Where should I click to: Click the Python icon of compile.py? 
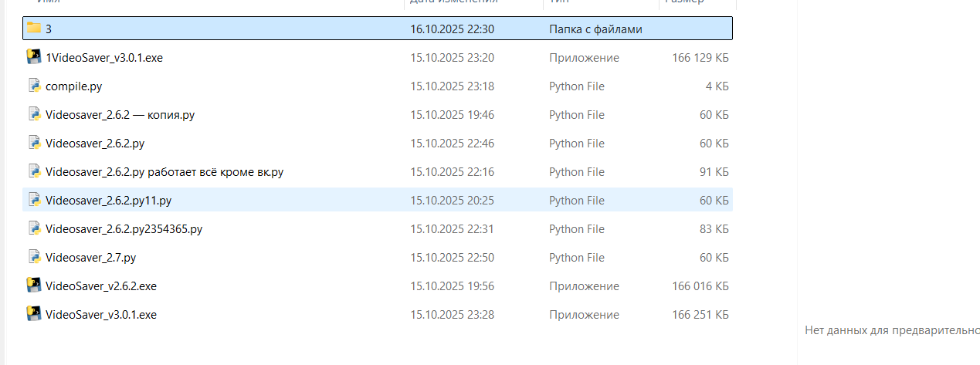(x=34, y=86)
